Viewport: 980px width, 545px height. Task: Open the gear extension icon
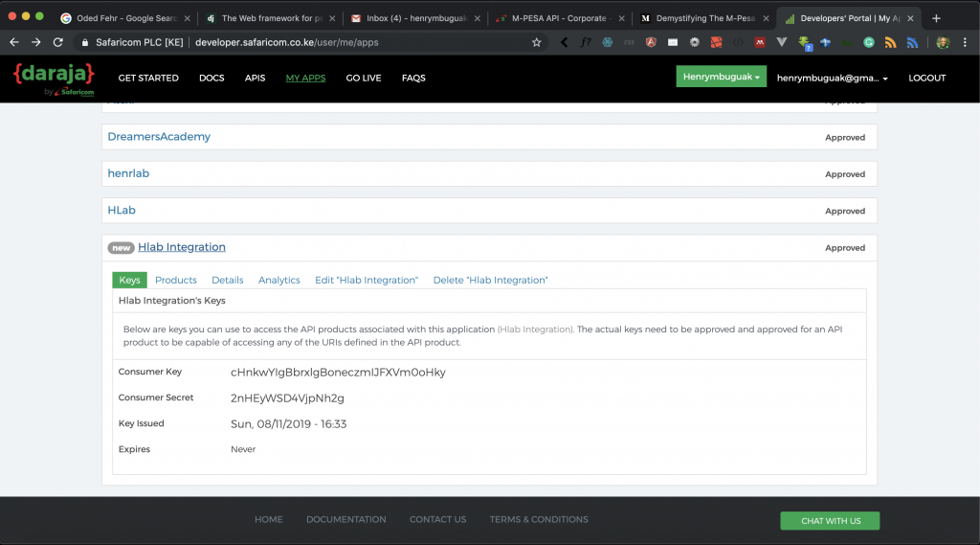coord(695,42)
